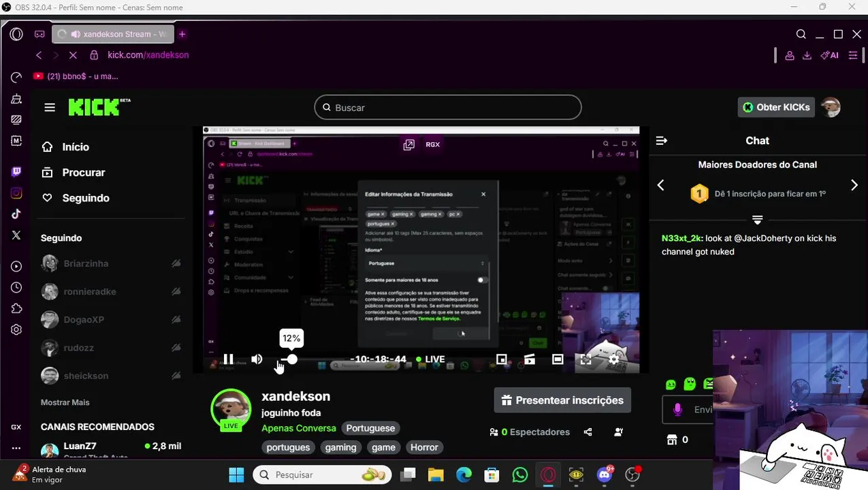Click the Horror tag
Screen dimensions: 868x490
[424, 447]
